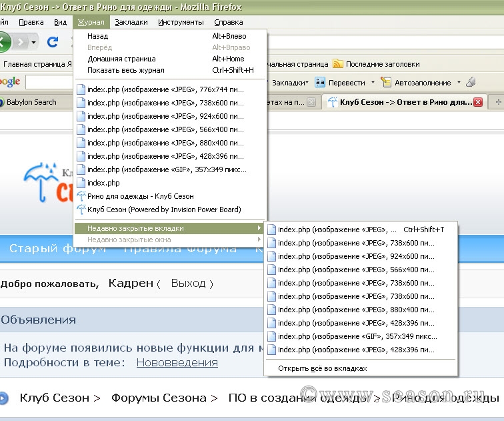Open the Старый форум link

pyautogui.click(x=58, y=248)
